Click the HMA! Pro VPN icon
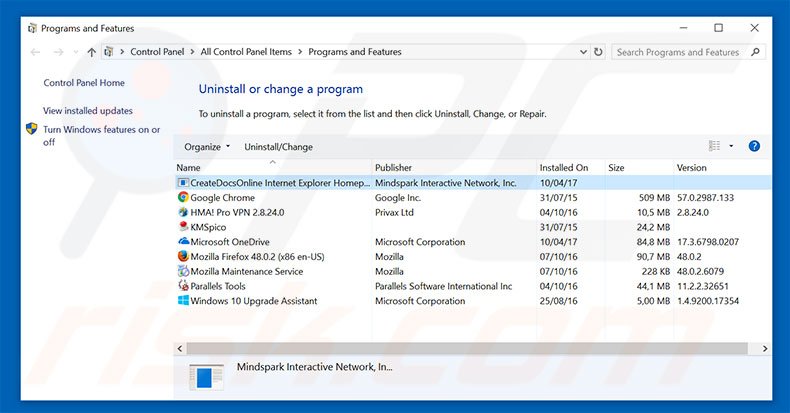This screenshot has height=413, width=790. click(x=183, y=212)
